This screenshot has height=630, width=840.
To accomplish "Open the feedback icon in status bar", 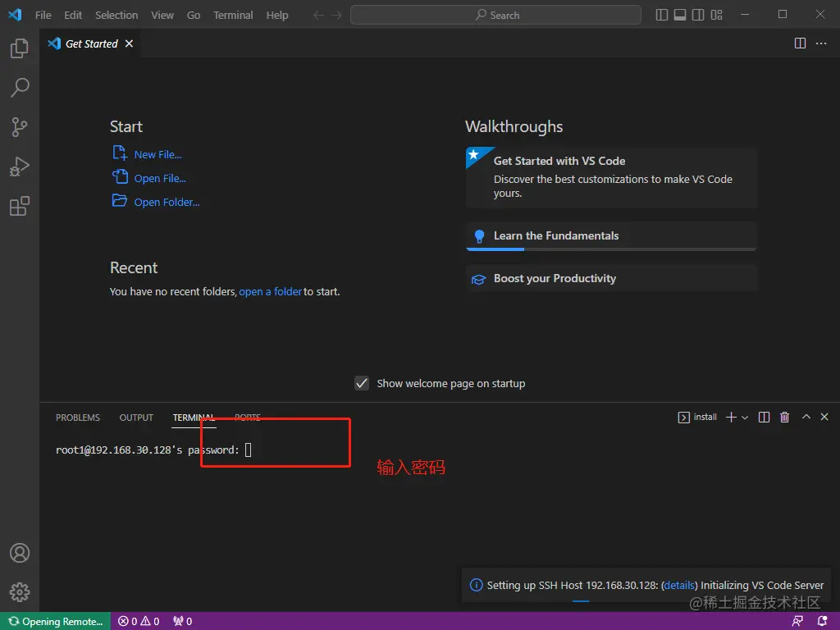I will 797,621.
